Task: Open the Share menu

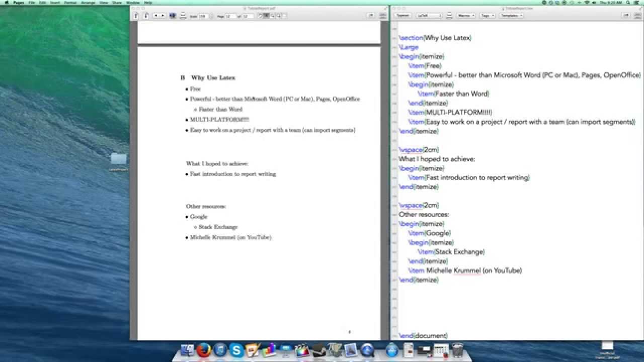Action: 117,3
